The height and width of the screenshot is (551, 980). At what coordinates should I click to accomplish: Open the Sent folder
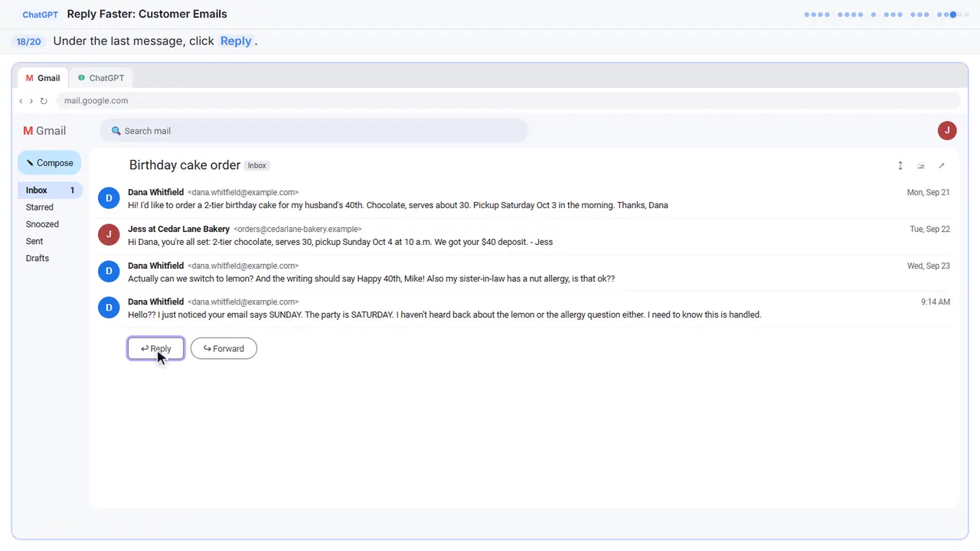click(34, 241)
